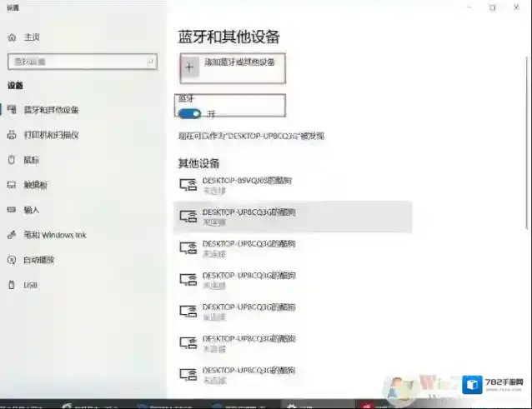Open the 输入 typing settings
This screenshot has height=409, width=532.
(23, 210)
